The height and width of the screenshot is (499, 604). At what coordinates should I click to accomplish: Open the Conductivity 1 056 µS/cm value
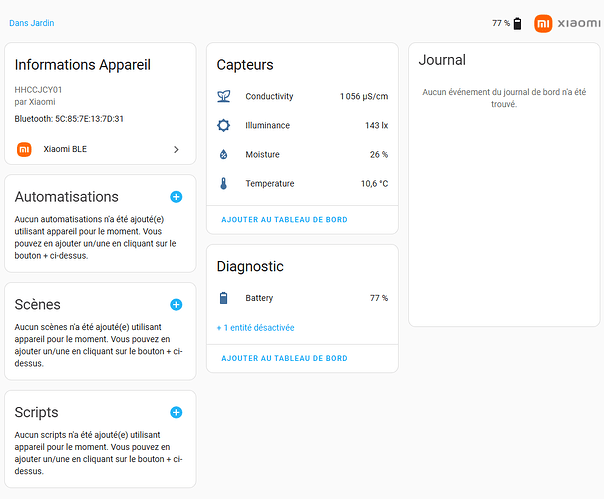(364, 96)
